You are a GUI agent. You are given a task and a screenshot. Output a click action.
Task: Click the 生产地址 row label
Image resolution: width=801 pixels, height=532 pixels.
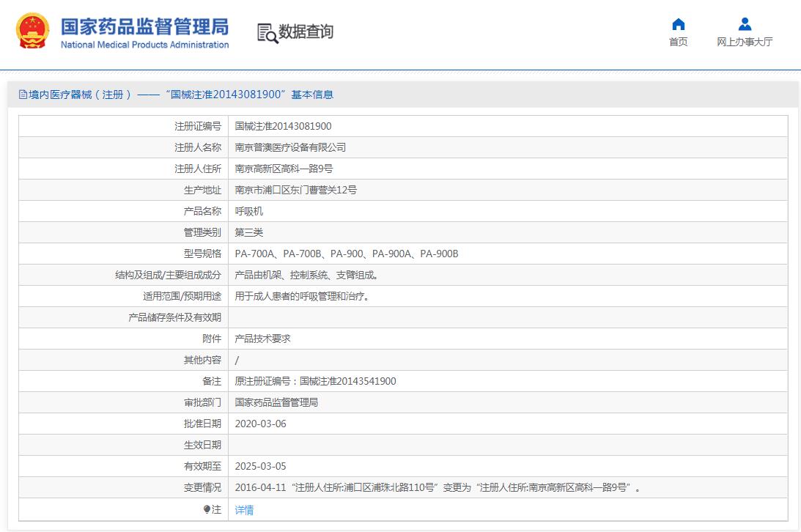pyautogui.click(x=202, y=190)
